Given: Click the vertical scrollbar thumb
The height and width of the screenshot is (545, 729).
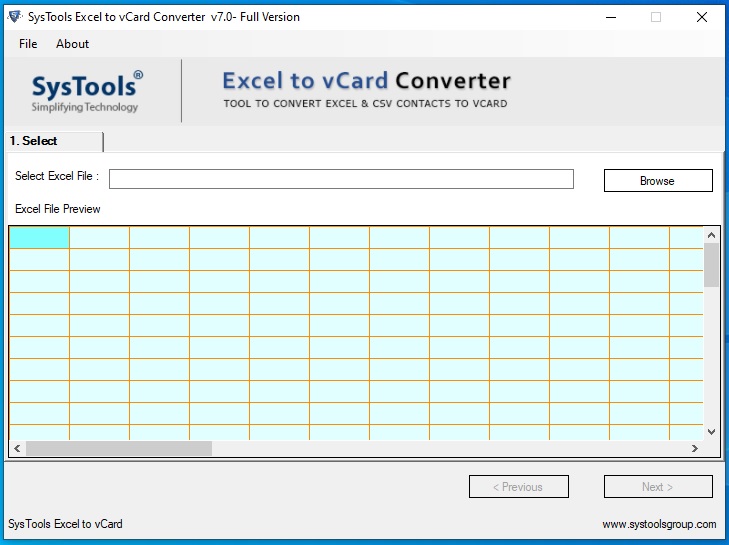Looking at the screenshot, I should click(711, 265).
